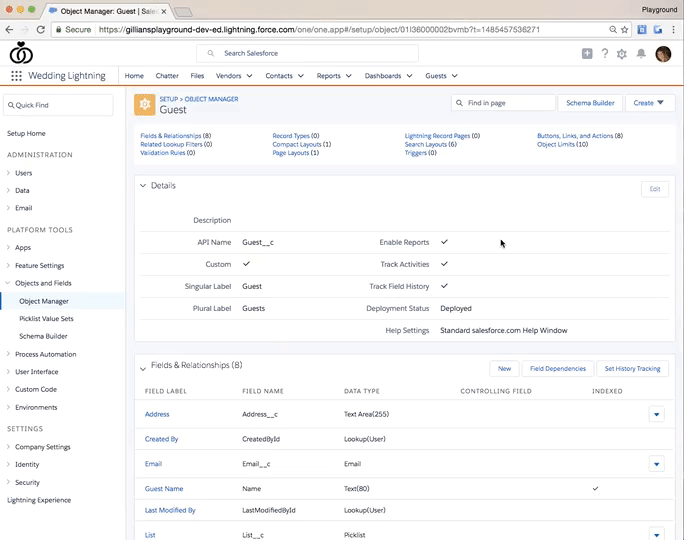Click the browser zoom magnifier icon
The image size is (684, 540).
(x=613, y=30)
